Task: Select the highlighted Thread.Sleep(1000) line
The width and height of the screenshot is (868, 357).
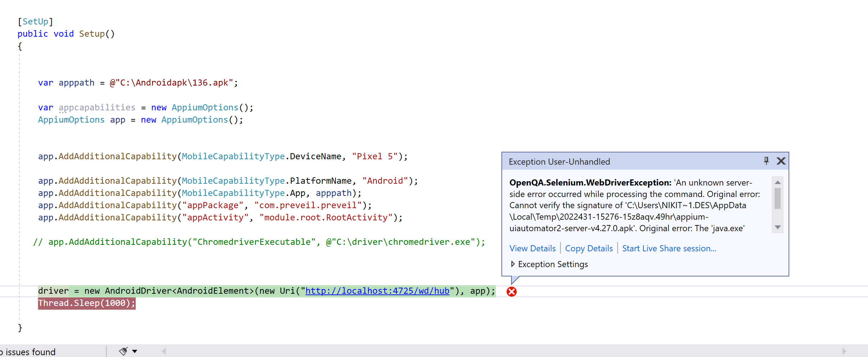Action: [x=87, y=303]
